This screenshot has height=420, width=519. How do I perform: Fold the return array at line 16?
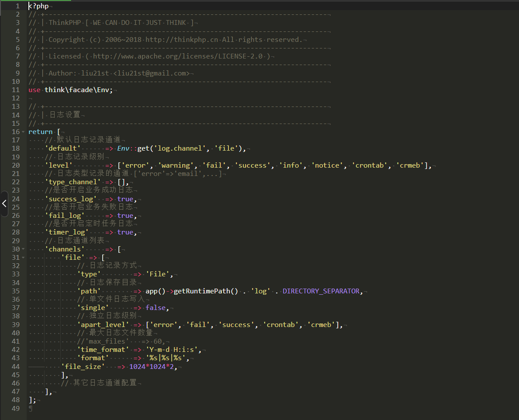pyautogui.click(x=23, y=132)
